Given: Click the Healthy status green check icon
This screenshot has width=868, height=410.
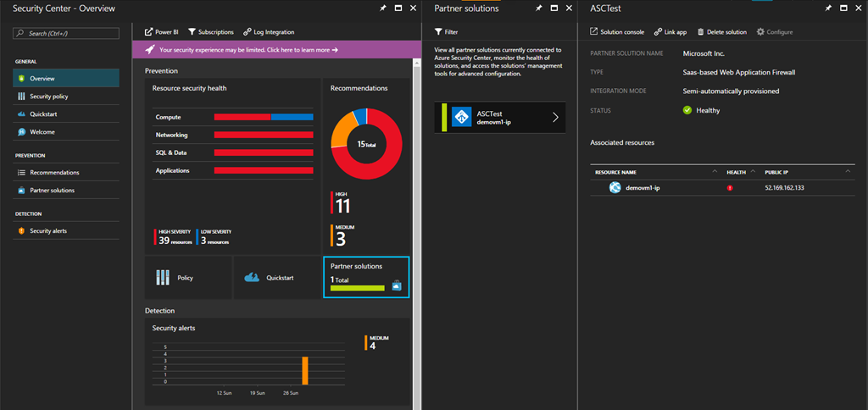Looking at the screenshot, I should coord(687,110).
